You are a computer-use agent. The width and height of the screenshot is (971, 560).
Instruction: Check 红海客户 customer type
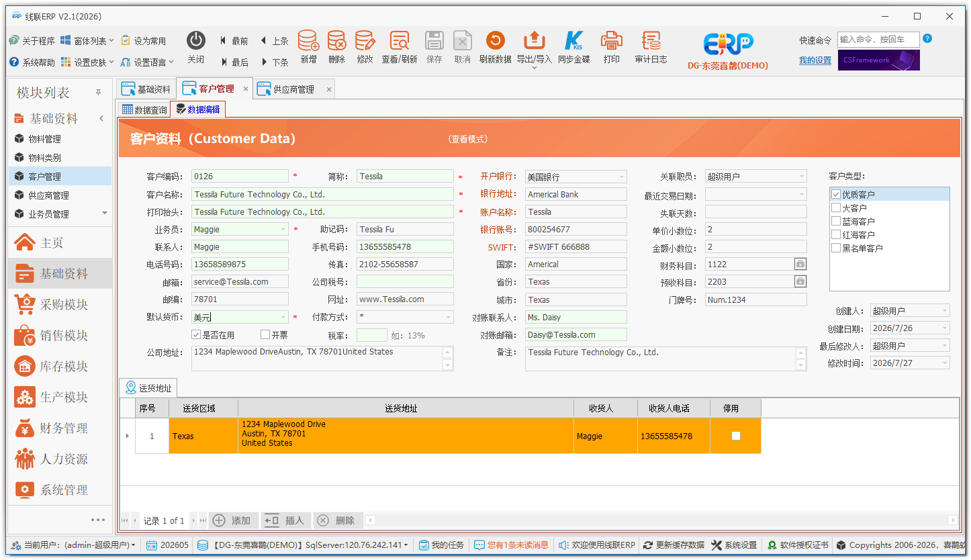click(x=836, y=235)
